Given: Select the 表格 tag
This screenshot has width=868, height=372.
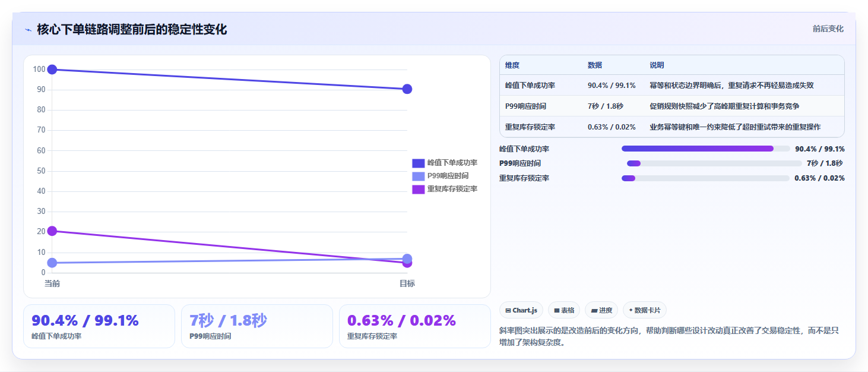Looking at the screenshot, I should tap(564, 310).
